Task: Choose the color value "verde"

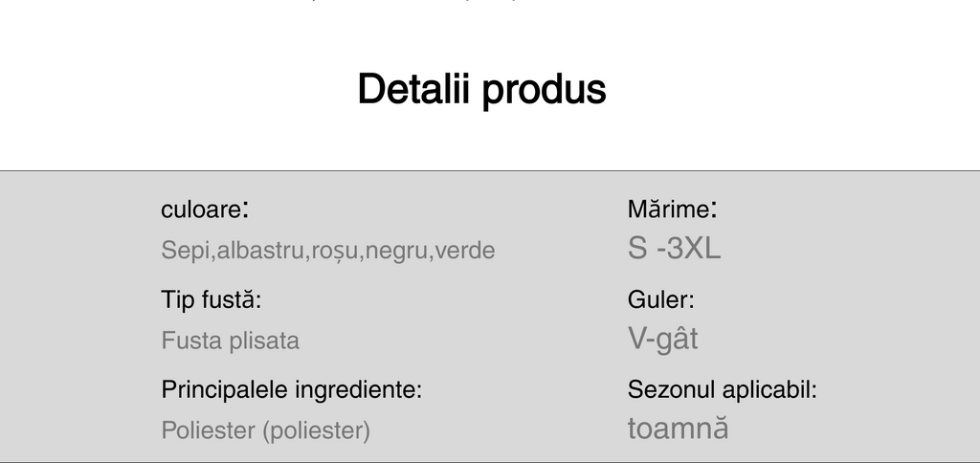Action: [x=465, y=251]
